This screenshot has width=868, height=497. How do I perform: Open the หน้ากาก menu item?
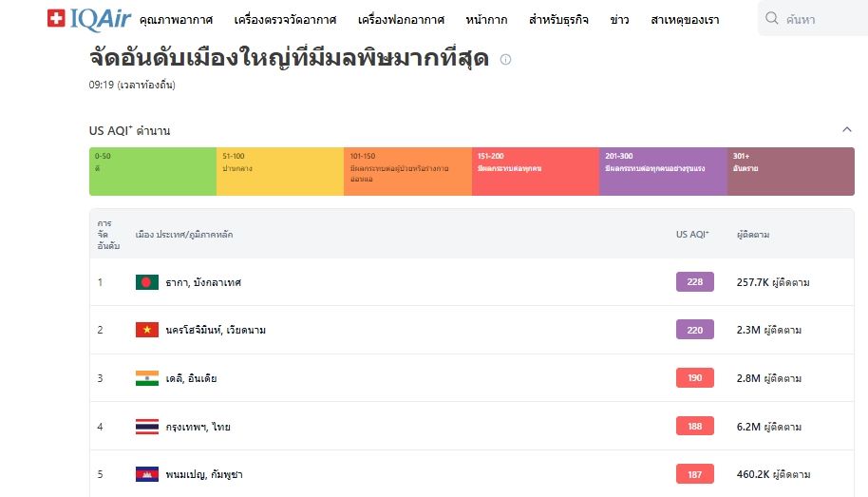(486, 20)
